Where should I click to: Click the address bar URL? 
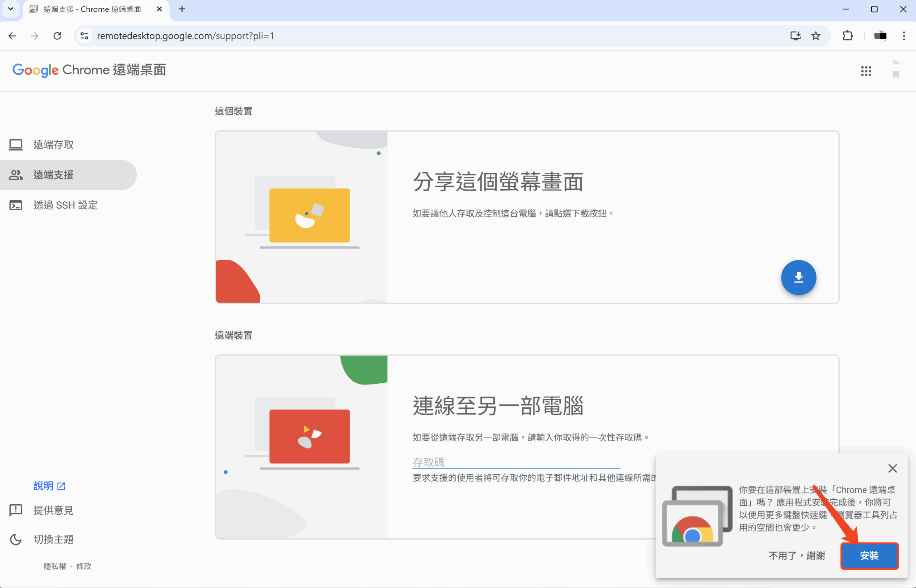pyautogui.click(x=185, y=36)
